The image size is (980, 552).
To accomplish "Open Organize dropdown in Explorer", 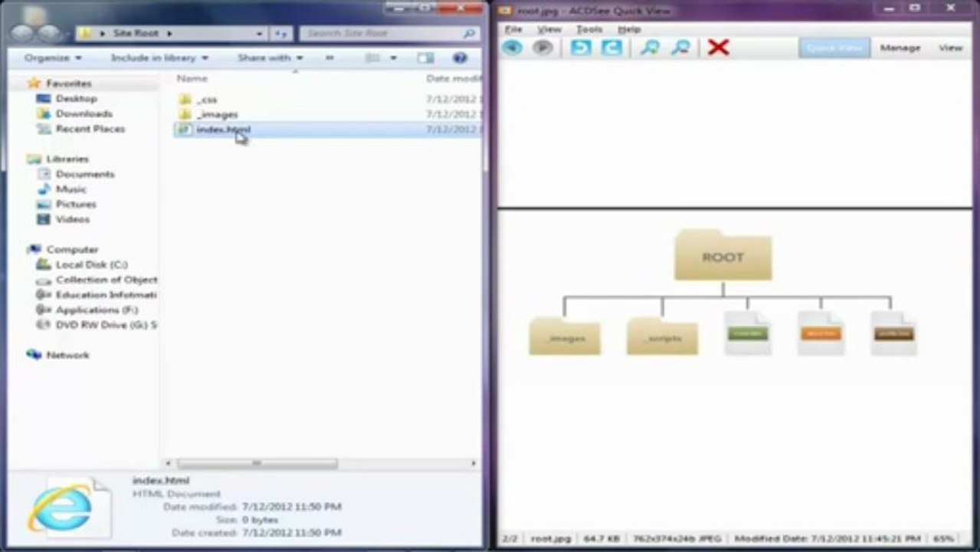I will [x=52, y=58].
